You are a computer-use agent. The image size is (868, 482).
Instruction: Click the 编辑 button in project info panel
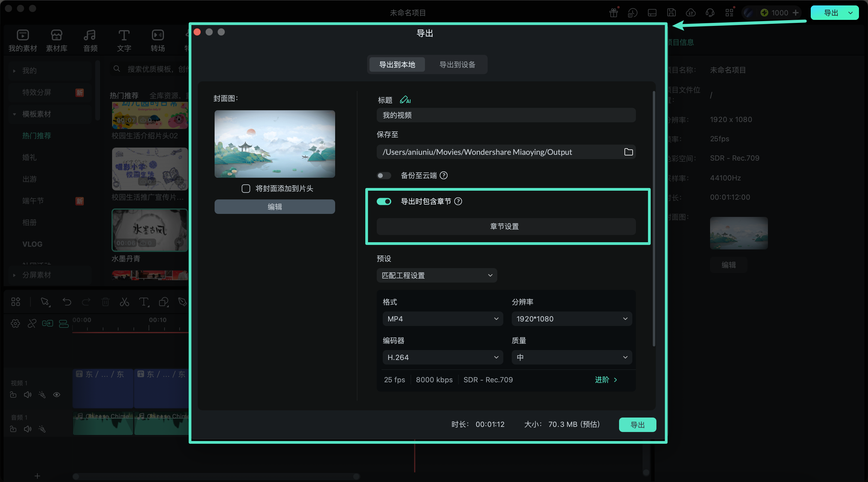click(x=729, y=265)
